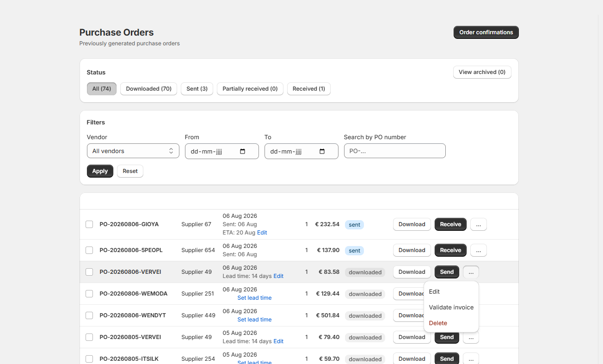Filter by Partially received (0) status

pyautogui.click(x=250, y=89)
